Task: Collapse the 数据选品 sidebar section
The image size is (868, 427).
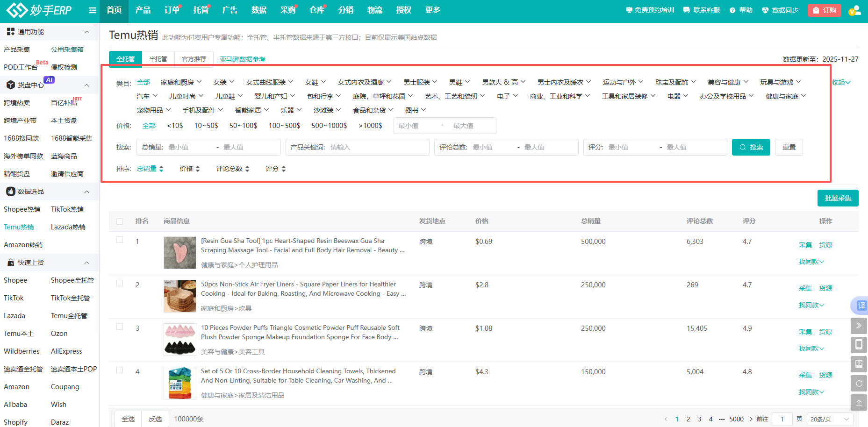Action: pos(86,192)
